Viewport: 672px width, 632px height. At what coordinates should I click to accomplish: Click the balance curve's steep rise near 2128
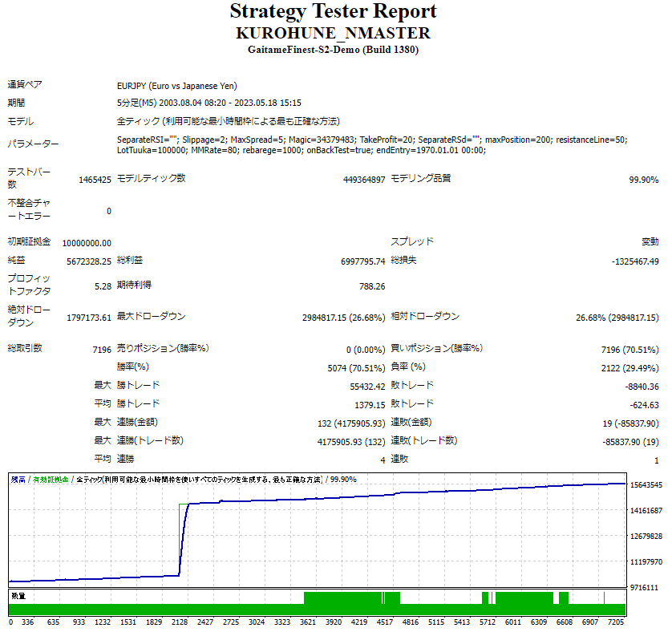pyautogui.click(x=184, y=541)
